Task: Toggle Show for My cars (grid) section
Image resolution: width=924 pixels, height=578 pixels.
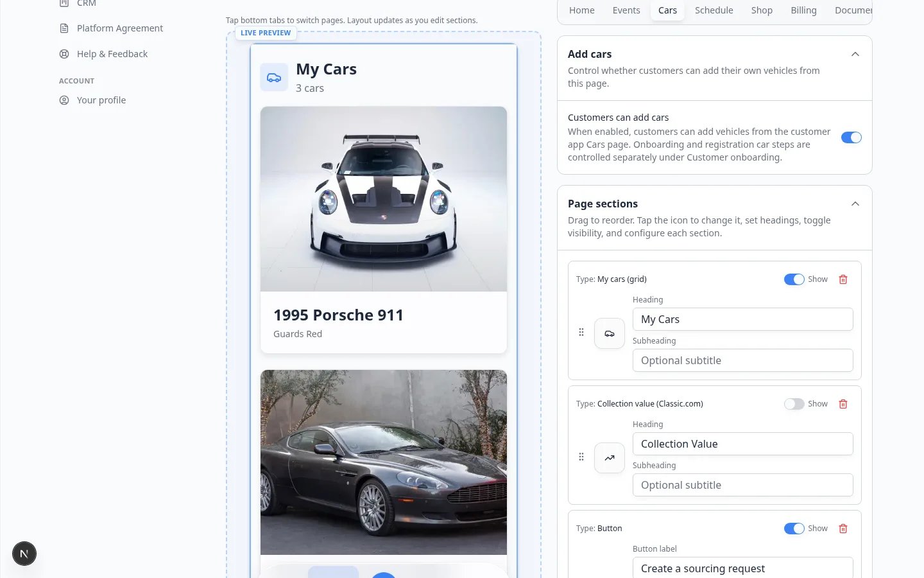Action: [x=794, y=279]
